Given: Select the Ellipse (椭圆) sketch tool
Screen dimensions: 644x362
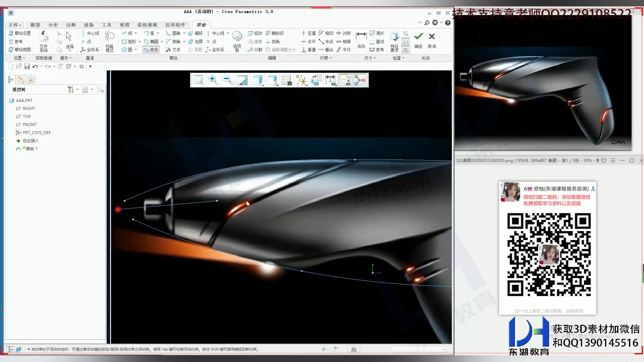Looking at the screenshot, I should (x=151, y=42).
